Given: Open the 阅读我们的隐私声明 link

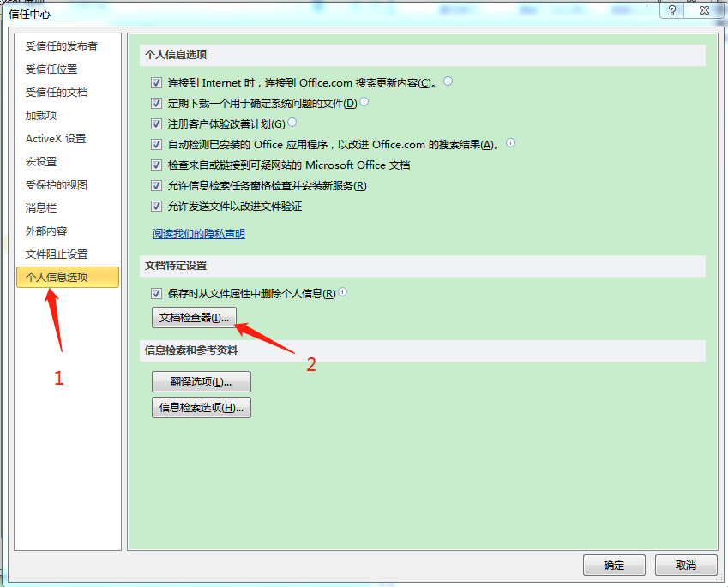Looking at the screenshot, I should click(199, 233).
